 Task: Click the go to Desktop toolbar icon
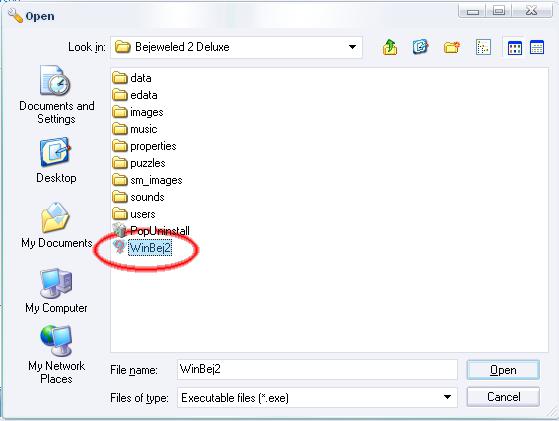[421, 47]
